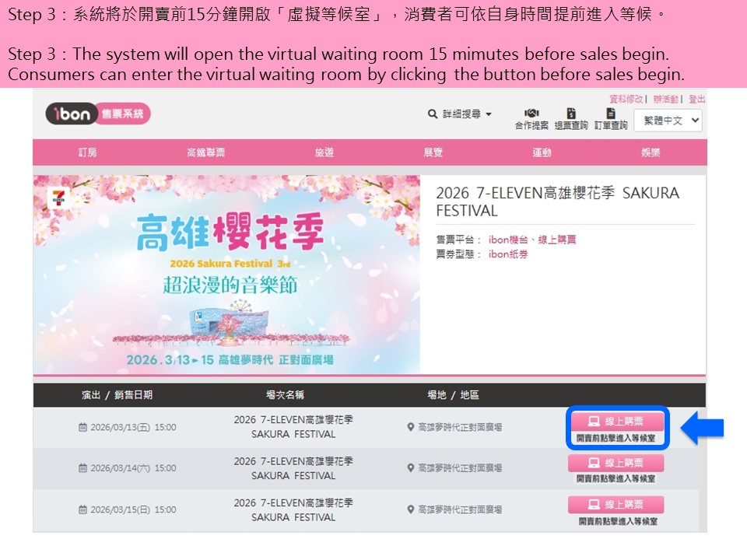The height and width of the screenshot is (560, 747).
Task: Click the 合作提案 handshake icon
Action: pyautogui.click(x=531, y=114)
